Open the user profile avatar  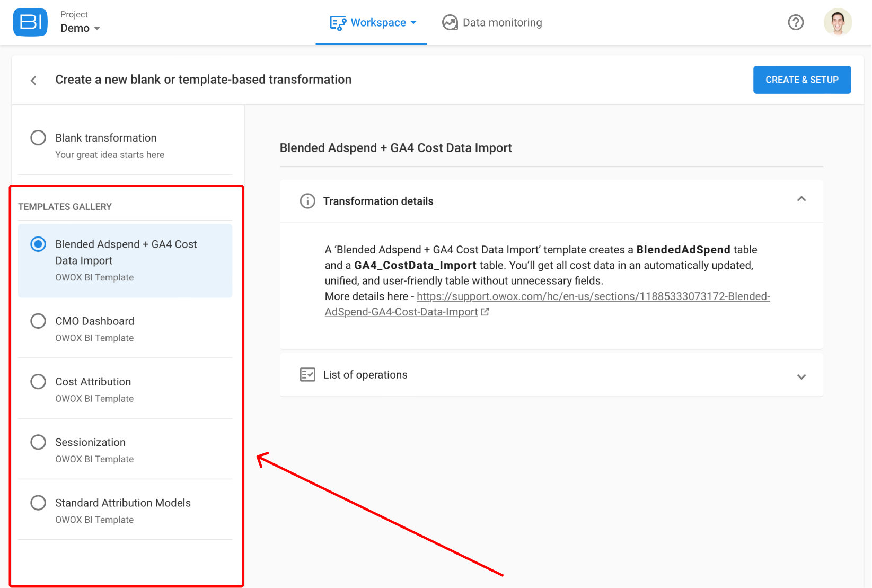pos(838,22)
